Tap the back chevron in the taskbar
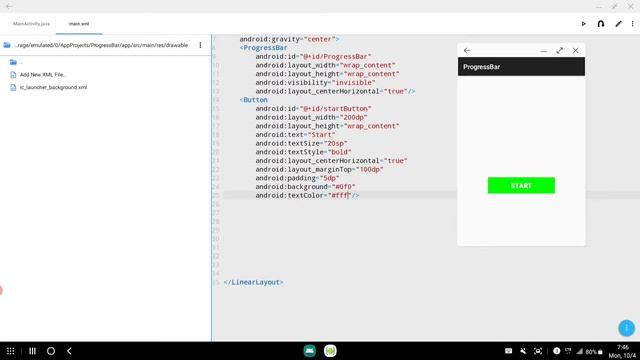This screenshot has width=640, height=360. coord(69,351)
